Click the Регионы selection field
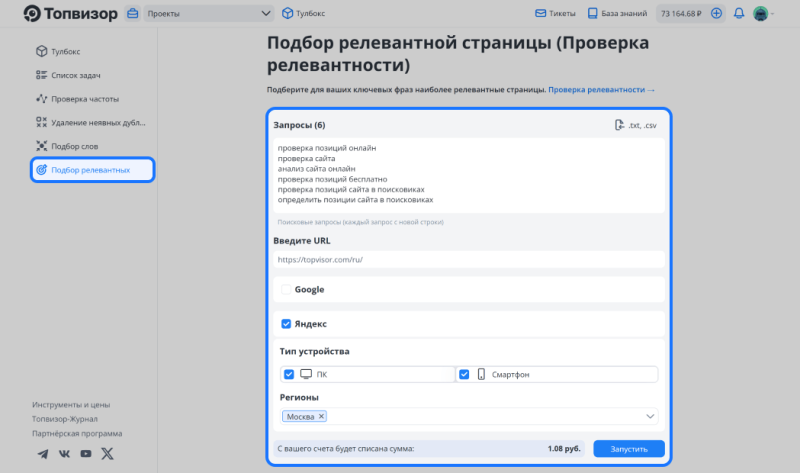800x473 pixels. point(469,416)
